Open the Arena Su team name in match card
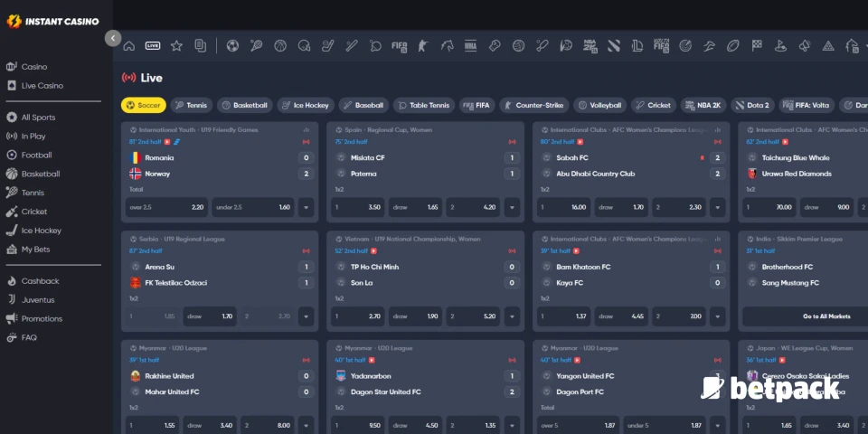868x434 pixels. (160, 267)
